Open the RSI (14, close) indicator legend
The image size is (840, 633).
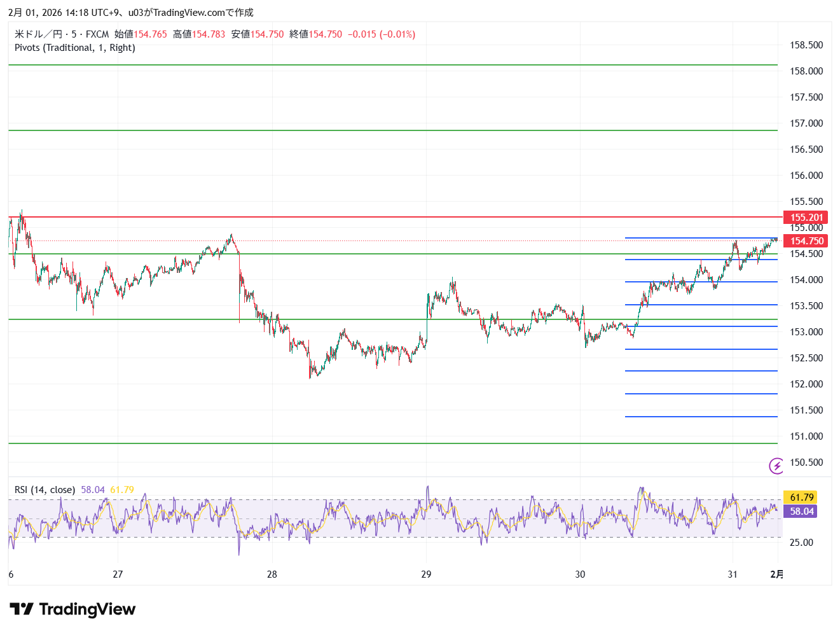click(45, 490)
